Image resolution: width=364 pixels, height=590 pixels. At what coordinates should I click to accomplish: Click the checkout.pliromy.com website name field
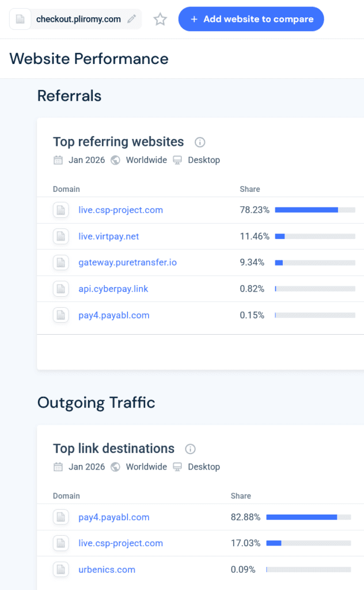coord(77,18)
